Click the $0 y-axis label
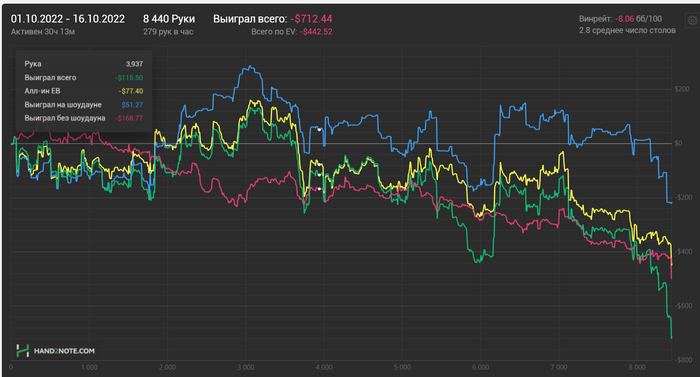This screenshot has width=700, height=377. [679, 143]
